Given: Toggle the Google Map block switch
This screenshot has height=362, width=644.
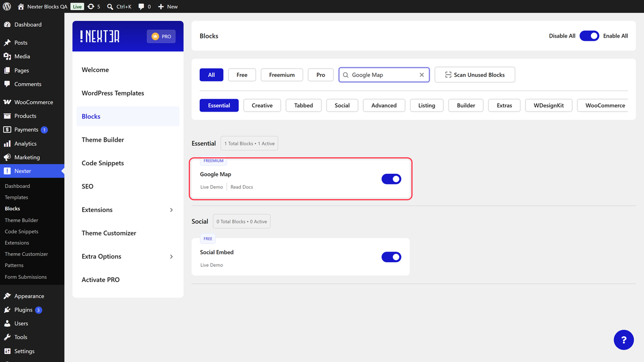Looking at the screenshot, I should pos(391,179).
